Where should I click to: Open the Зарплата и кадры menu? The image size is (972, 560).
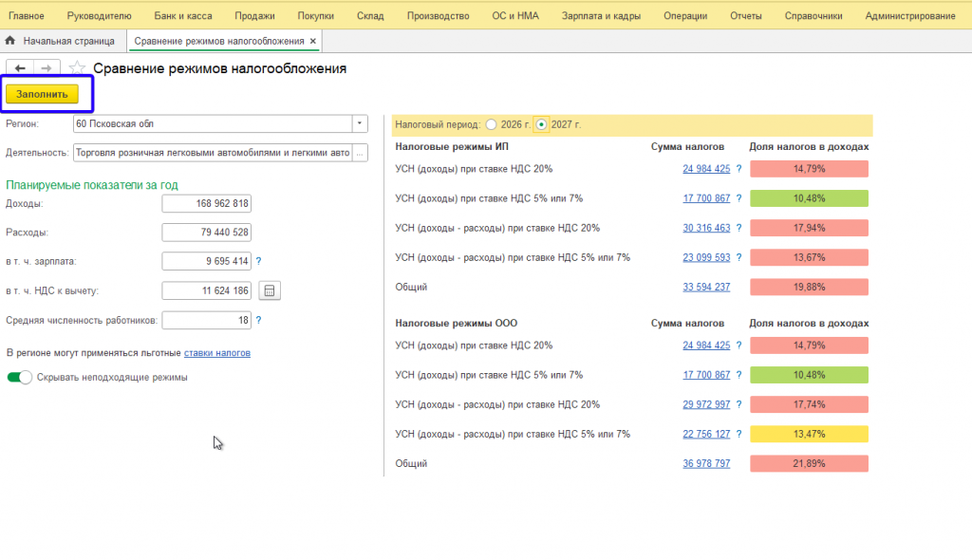coord(601,15)
